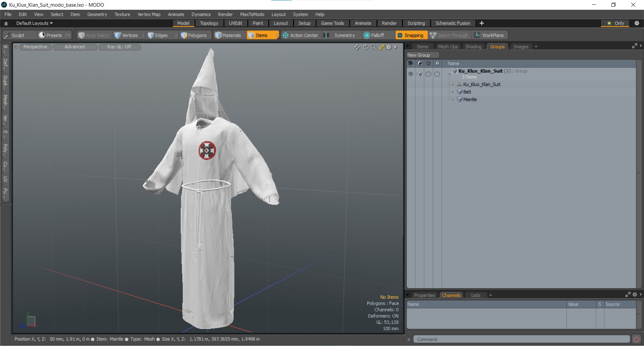
Task: Toggle lock checkbox for Ku_Klux_Klan_Suit group
Action: pyautogui.click(x=437, y=74)
